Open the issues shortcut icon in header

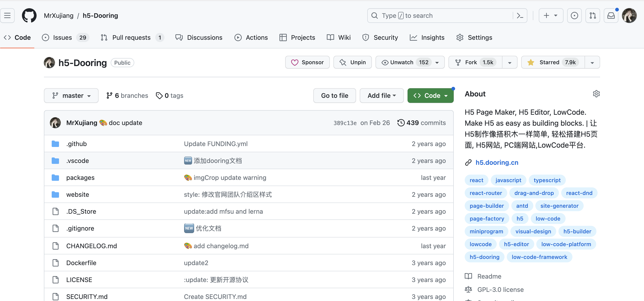pos(574,16)
